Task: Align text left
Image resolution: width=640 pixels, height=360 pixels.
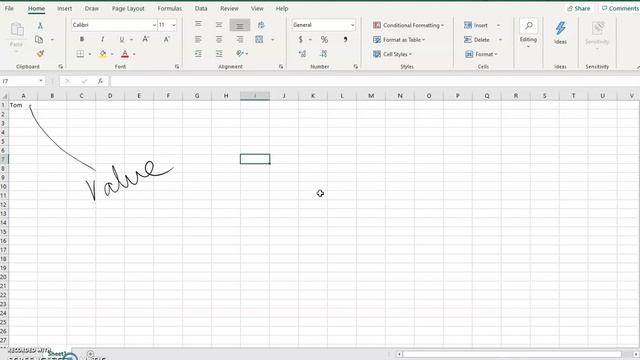Action: click(198, 39)
